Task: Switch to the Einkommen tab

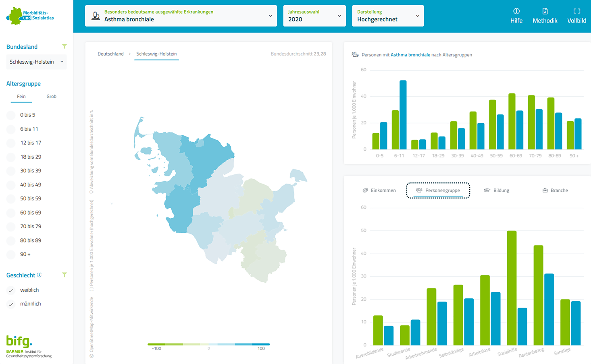Action: [x=379, y=190]
